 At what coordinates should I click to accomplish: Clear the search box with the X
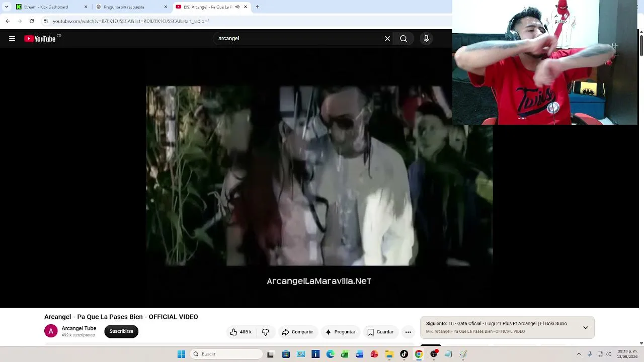coord(387,39)
